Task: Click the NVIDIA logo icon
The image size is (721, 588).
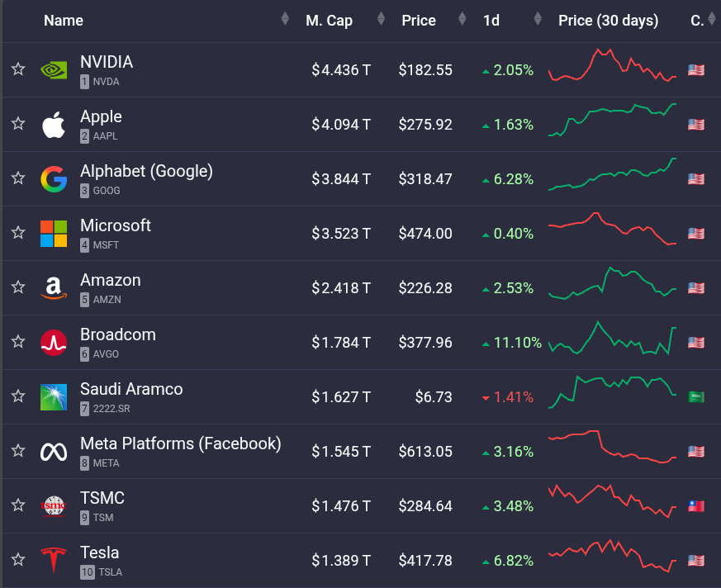Action: [x=54, y=70]
